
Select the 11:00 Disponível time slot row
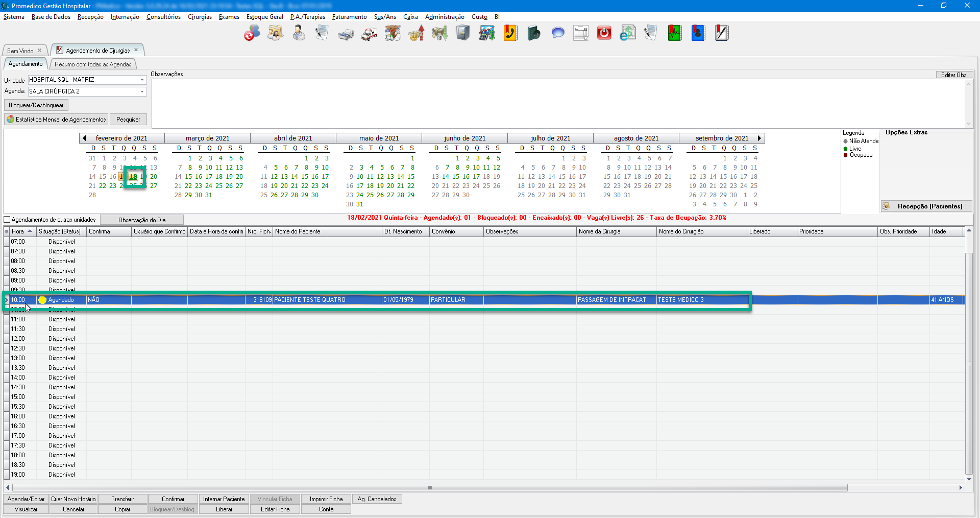coord(61,319)
